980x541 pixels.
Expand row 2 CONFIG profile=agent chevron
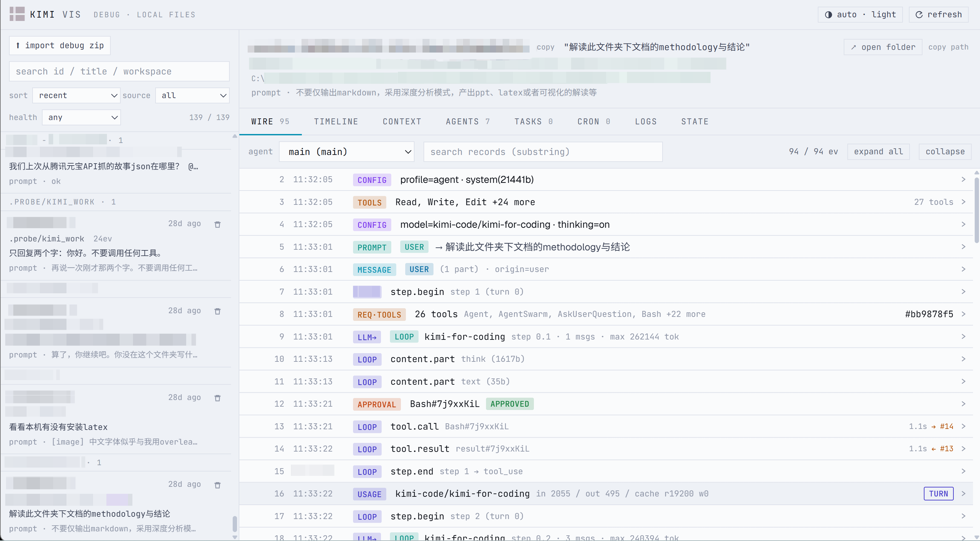pos(963,179)
